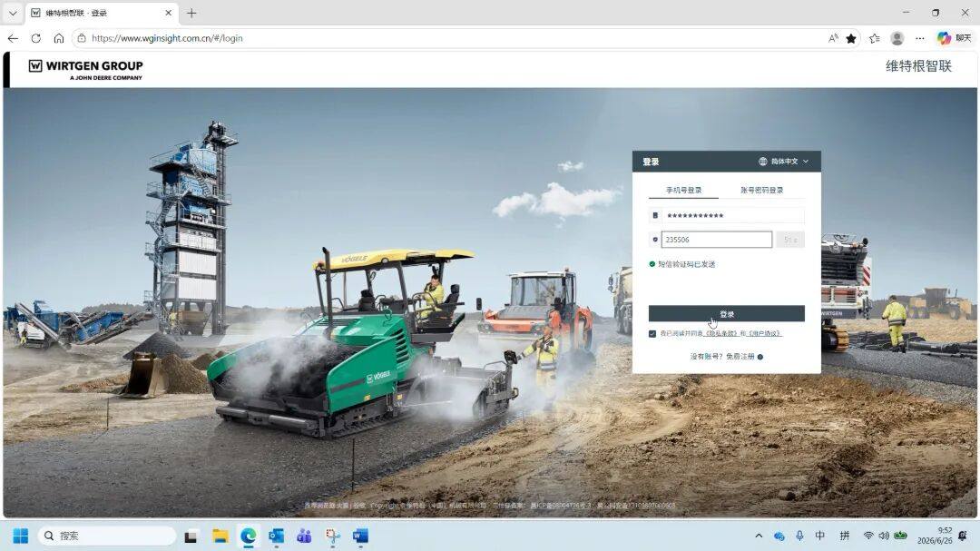The image size is (980, 551).
Task: Open the read aloud option
Action: coord(833,38)
